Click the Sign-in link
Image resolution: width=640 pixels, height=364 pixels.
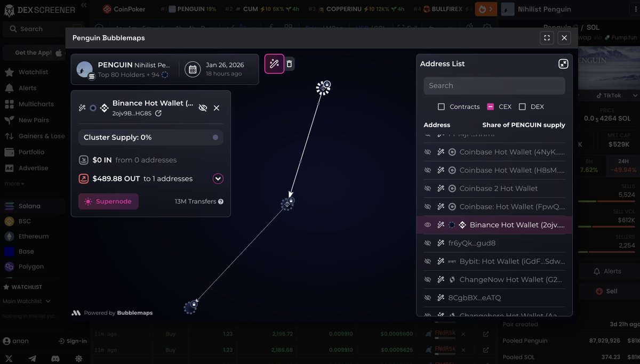[73, 341]
